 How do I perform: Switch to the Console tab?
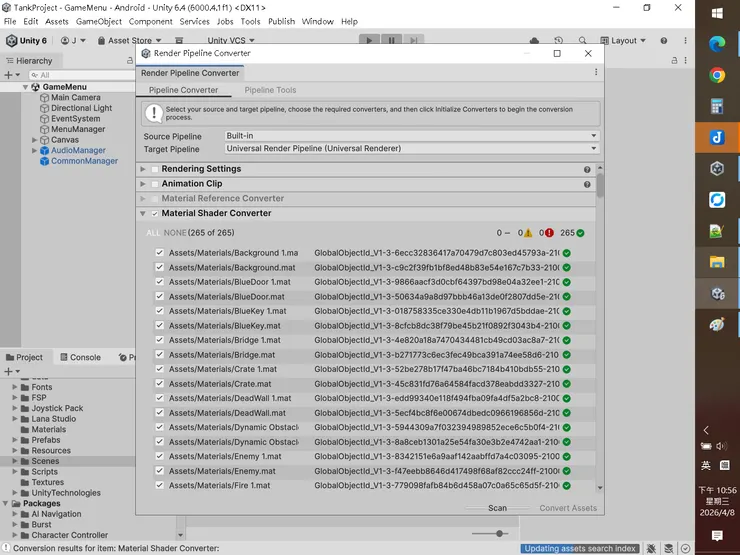[x=80, y=357]
